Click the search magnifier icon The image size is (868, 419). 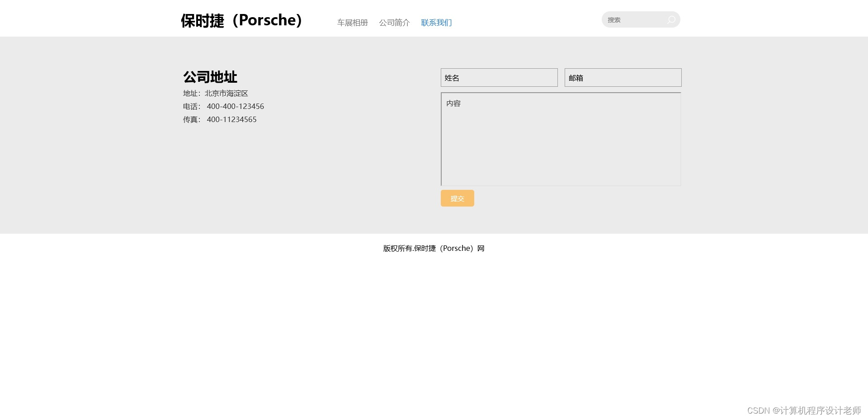[x=671, y=19]
